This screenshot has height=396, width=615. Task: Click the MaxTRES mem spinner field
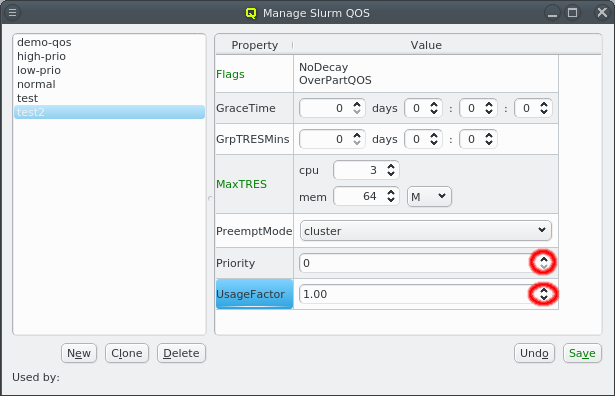(x=366, y=196)
